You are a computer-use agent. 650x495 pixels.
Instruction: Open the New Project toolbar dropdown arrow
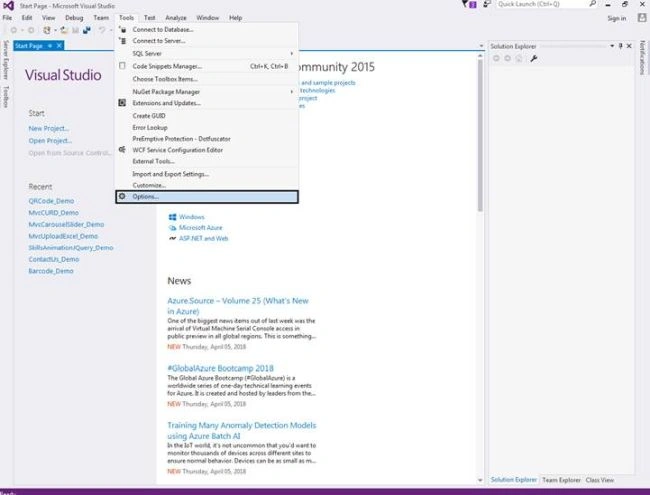pyautogui.click(x=55, y=30)
